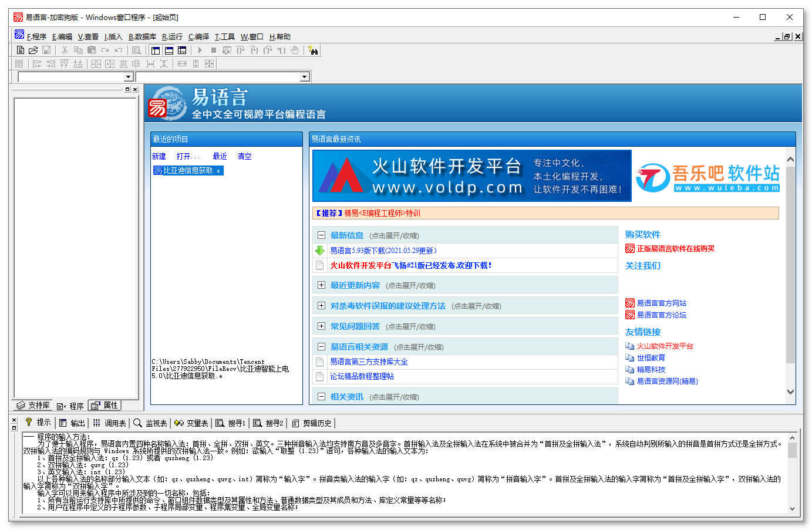Click the align-top layout icon
Screen dimensions: 812x530
point(64,63)
